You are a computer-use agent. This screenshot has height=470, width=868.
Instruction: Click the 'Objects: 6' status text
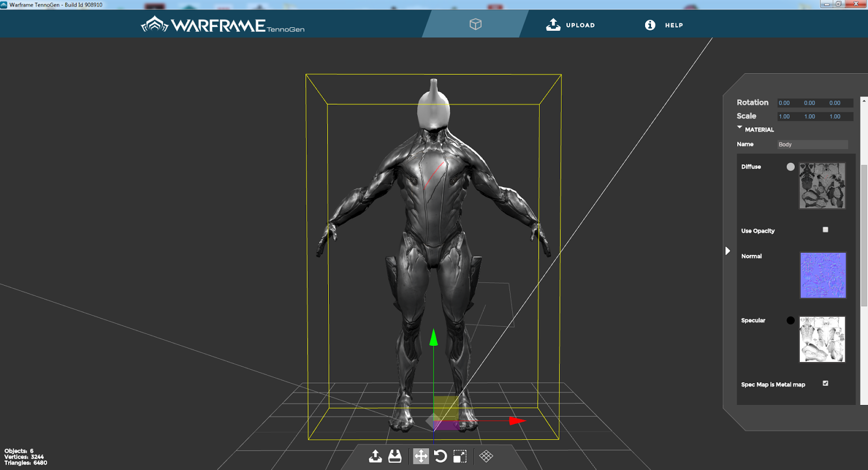click(x=19, y=451)
